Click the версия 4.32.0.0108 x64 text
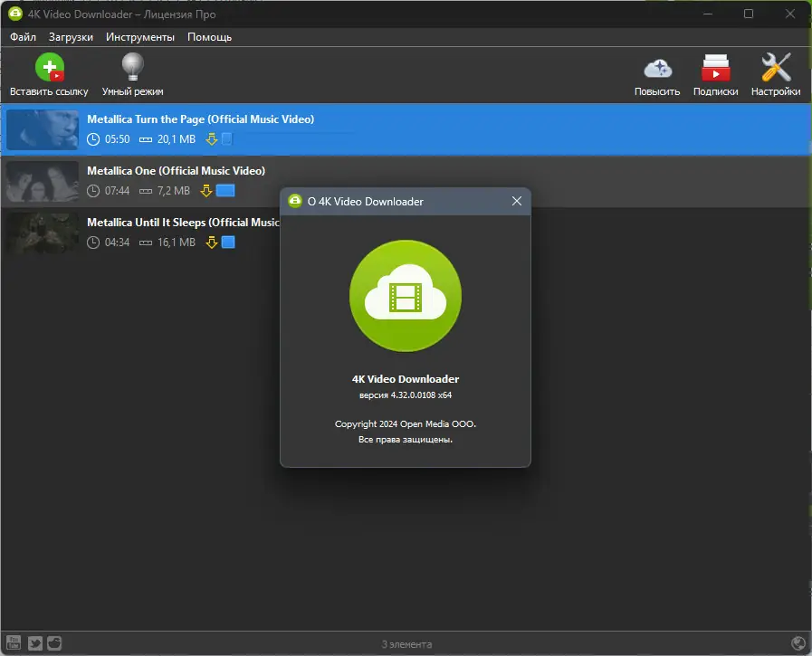Image resolution: width=812 pixels, height=656 pixels. (x=406, y=395)
